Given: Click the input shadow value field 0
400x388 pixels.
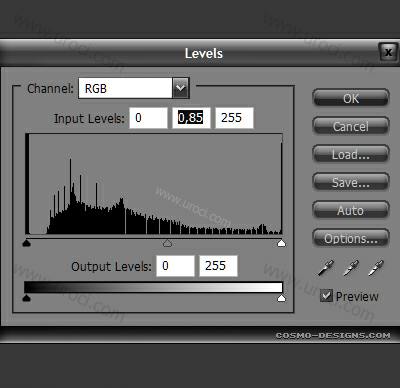Looking at the screenshot, I should (148, 118).
